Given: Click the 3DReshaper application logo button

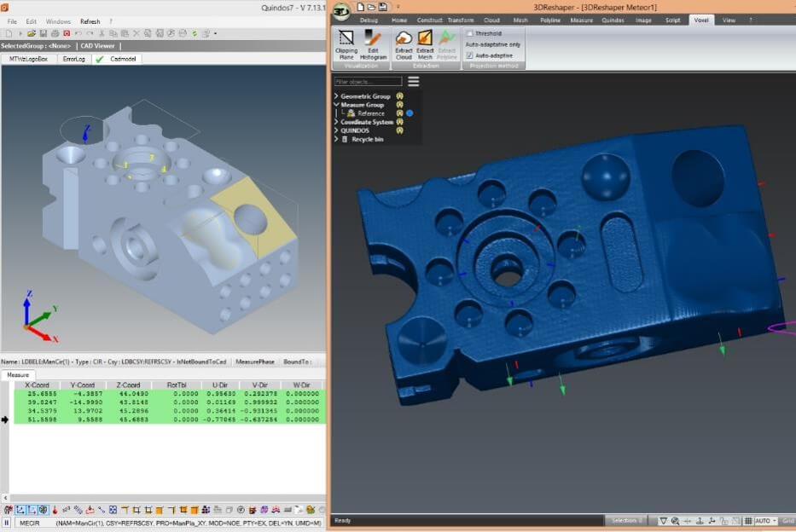Looking at the screenshot, I should (341, 12).
